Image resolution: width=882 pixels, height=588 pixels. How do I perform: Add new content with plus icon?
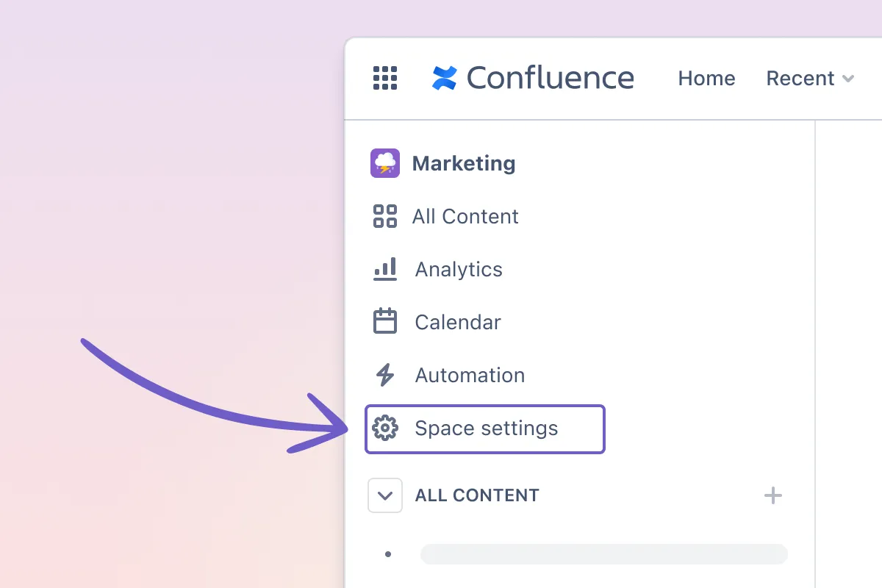coord(773,495)
